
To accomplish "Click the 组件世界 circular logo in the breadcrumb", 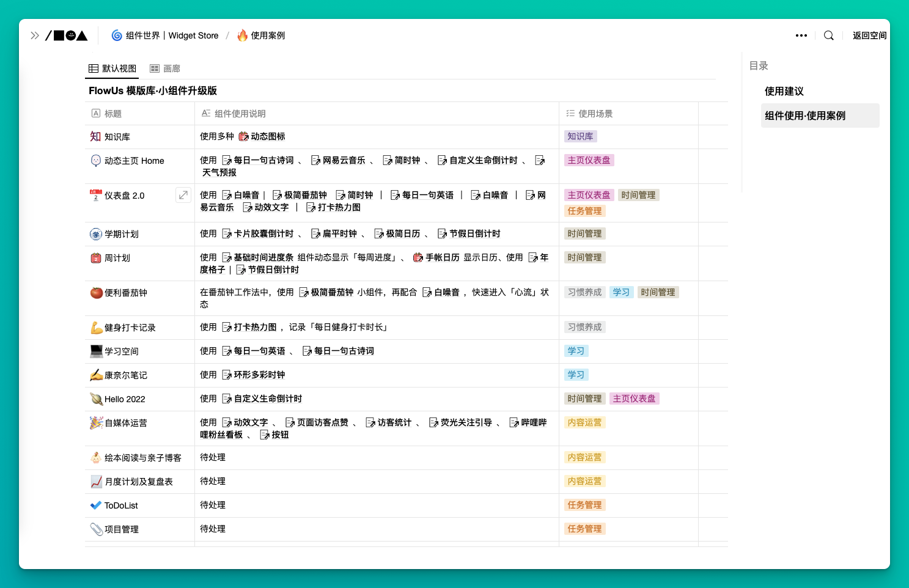I will pyautogui.click(x=116, y=35).
